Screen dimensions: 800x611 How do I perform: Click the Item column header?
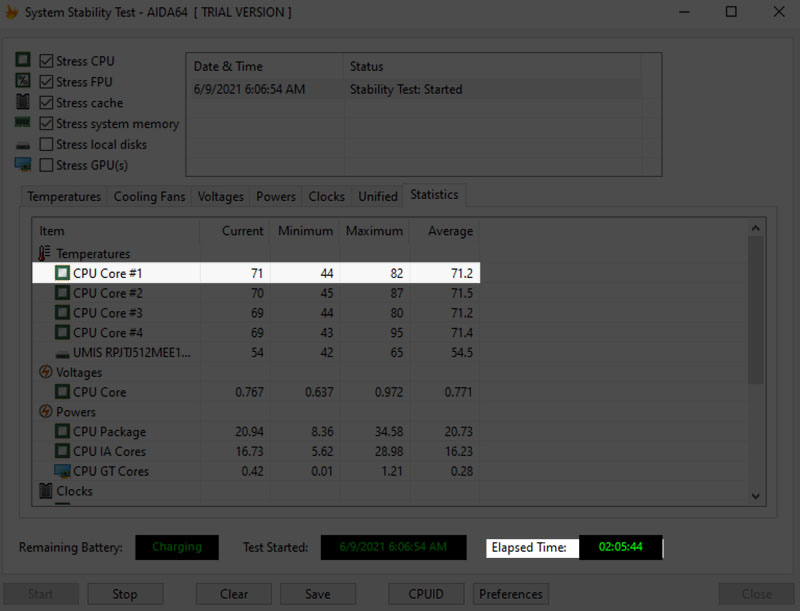click(x=116, y=231)
